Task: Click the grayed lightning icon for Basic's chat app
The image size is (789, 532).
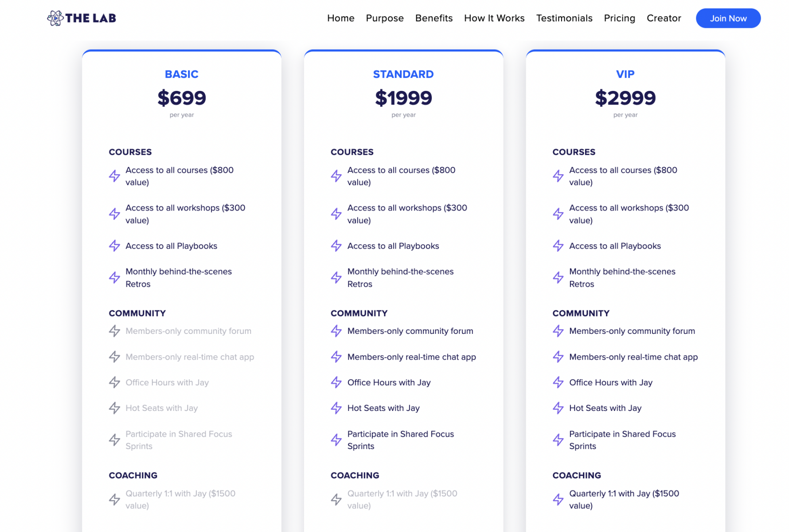Action: [x=114, y=356]
